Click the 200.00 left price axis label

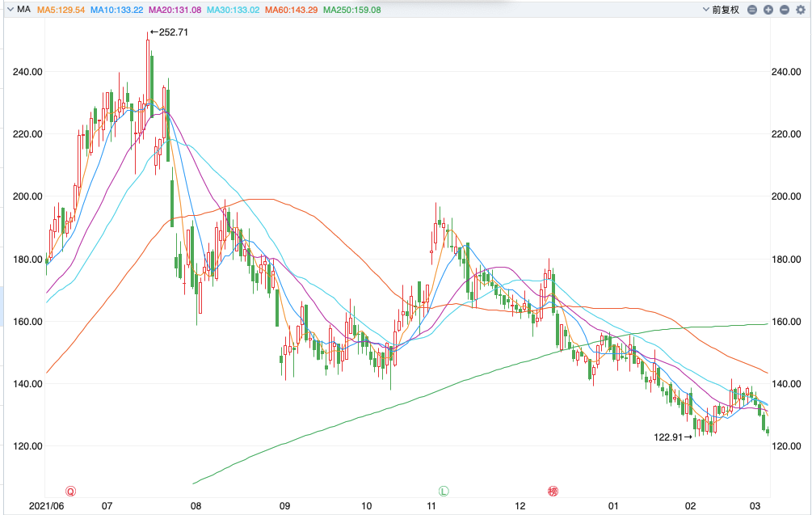(27, 196)
